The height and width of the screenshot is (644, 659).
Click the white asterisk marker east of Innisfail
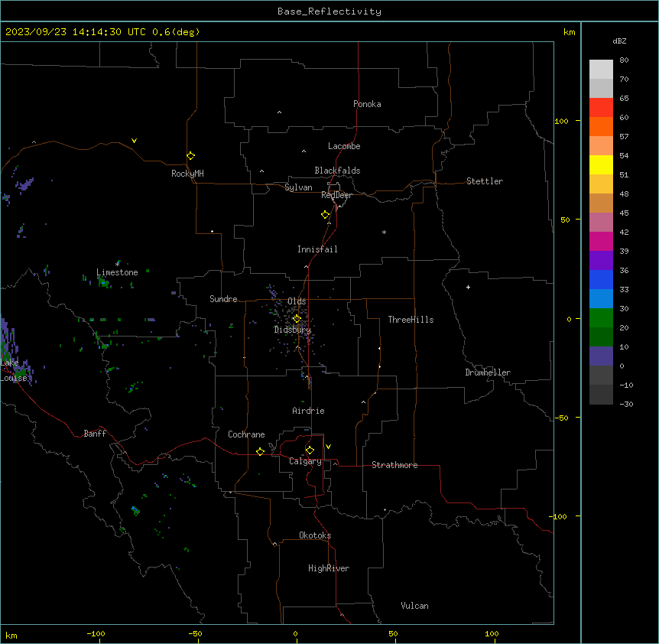(384, 232)
